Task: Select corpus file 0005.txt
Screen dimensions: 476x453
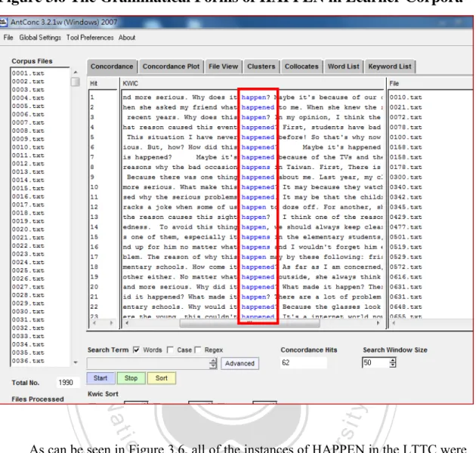Action: point(28,106)
